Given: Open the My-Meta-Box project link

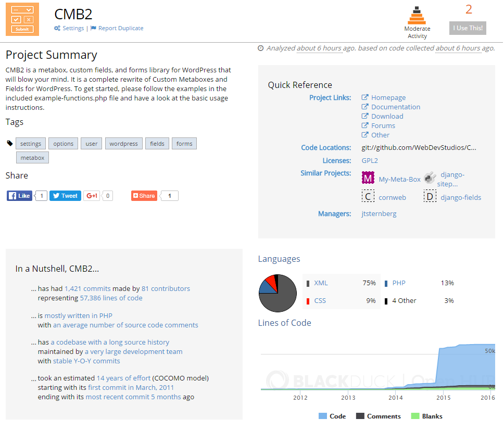Looking at the screenshot, I should pyautogui.click(x=399, y=180).
